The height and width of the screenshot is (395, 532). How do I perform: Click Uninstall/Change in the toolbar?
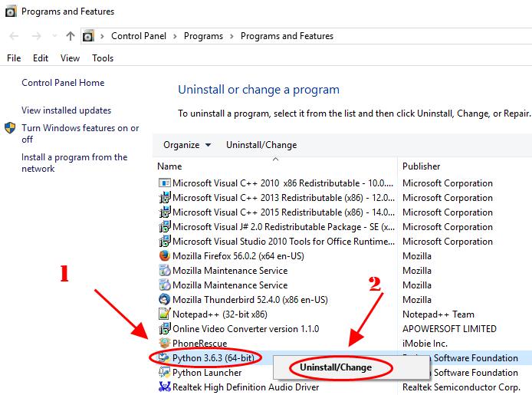[261, 145]
